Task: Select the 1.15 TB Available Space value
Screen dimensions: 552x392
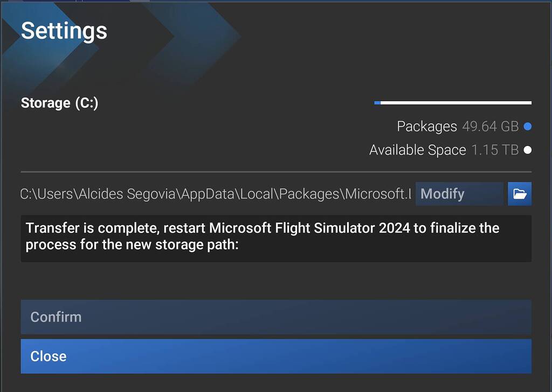Action: coord(495,150)
